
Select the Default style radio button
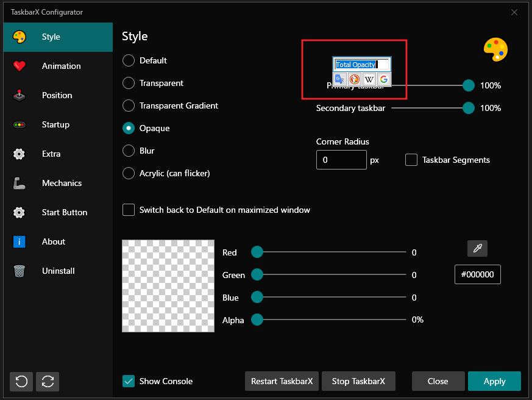coord(129,60)
